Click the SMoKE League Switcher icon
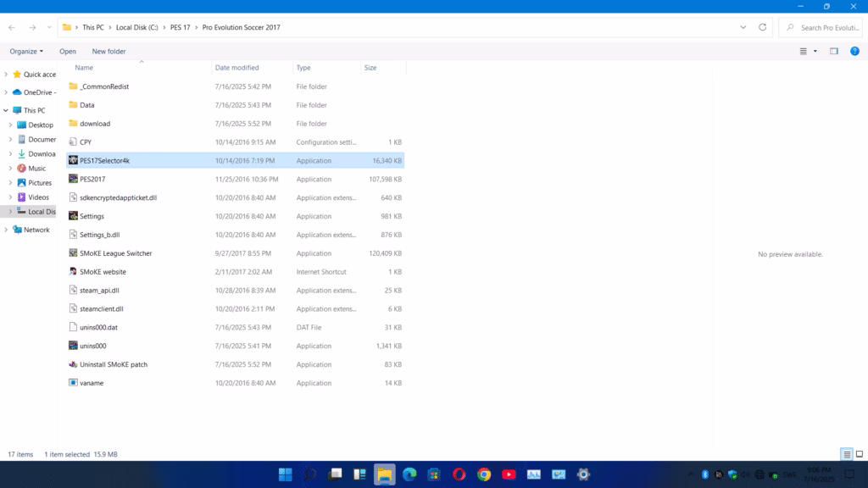The height and width of the screenshot is (488, 868). [x=73, y=252]
